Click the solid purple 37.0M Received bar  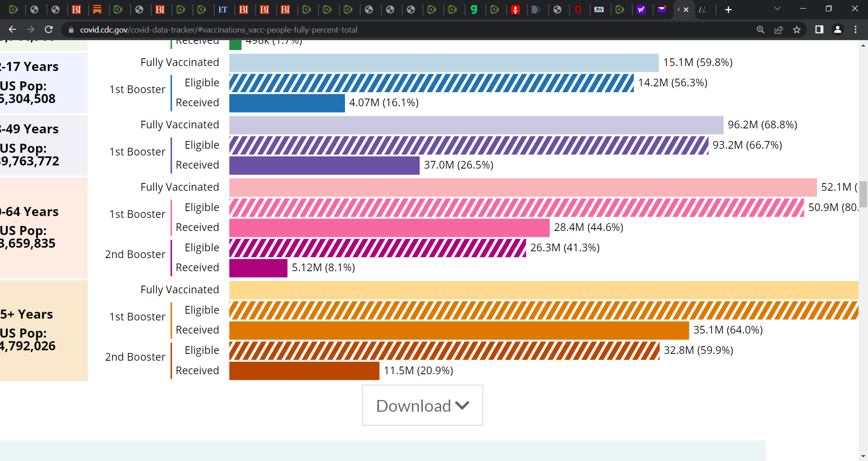(x=324, y=165)
